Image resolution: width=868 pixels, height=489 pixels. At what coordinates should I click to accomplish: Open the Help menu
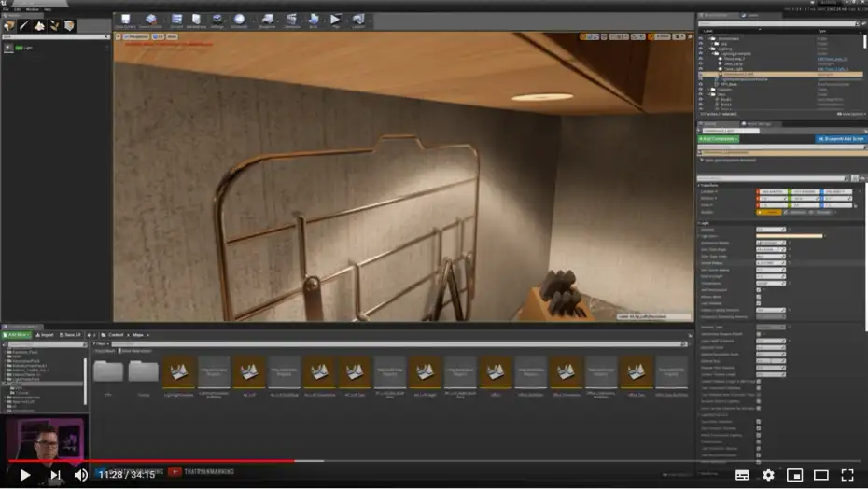coord(47,9)
